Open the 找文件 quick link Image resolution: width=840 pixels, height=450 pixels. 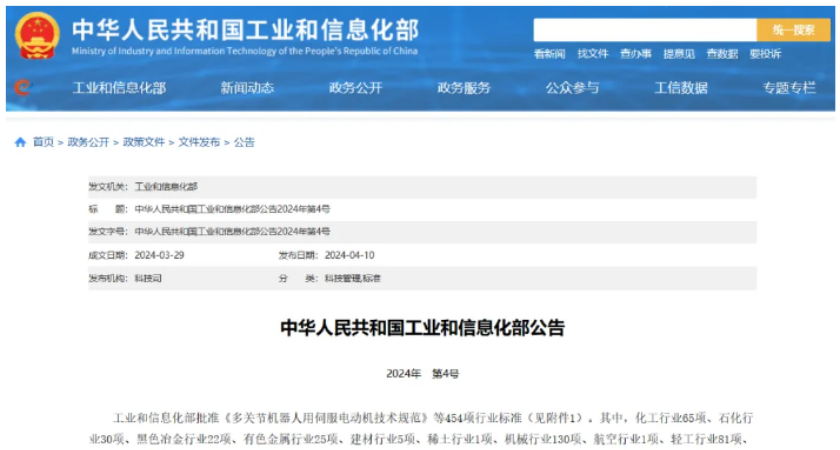[592, 54]
